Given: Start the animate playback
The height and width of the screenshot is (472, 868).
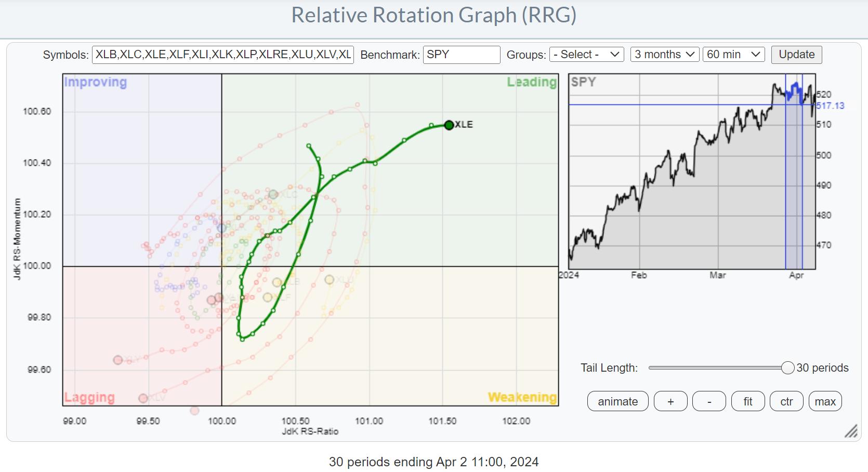Looking at the screenshot, I should [x=617, y=401].
